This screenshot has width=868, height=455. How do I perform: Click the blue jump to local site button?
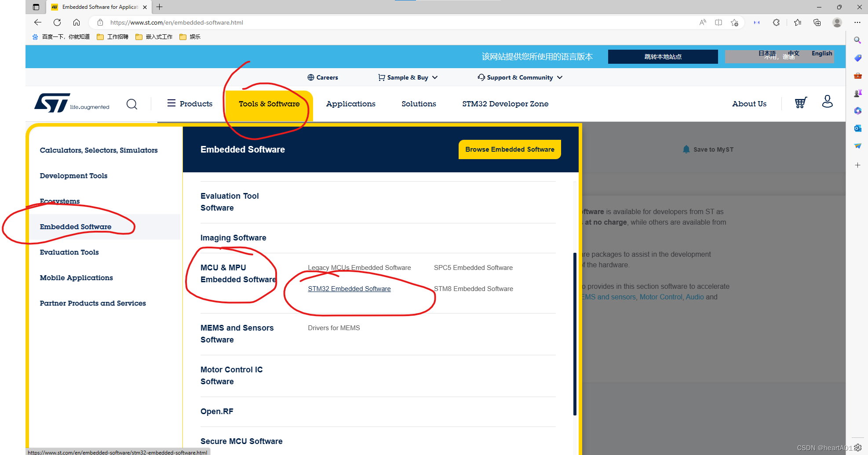[x=663, y=57]
